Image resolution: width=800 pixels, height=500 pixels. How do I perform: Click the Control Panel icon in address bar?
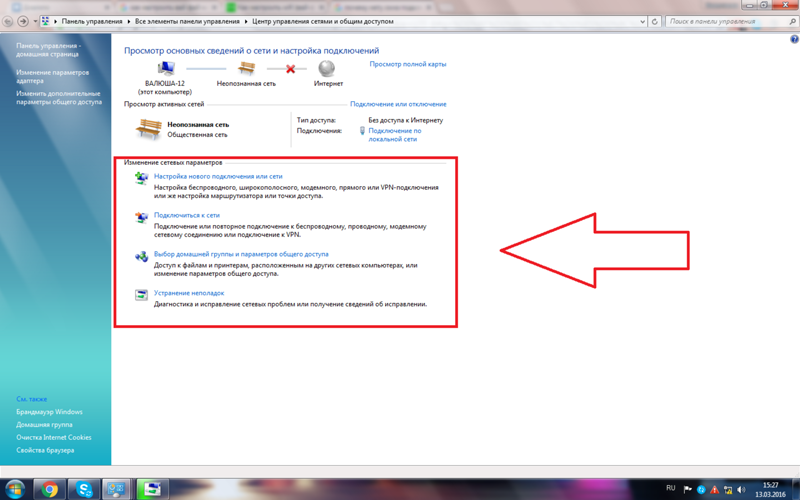45,21
